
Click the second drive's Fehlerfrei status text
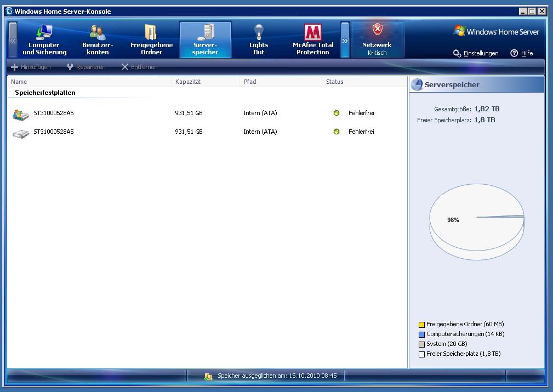361,132
